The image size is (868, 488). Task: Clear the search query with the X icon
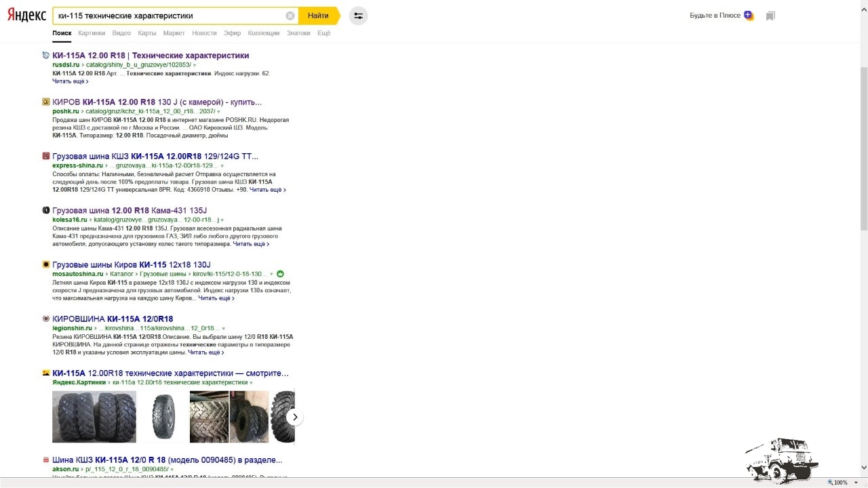(x=290, y=16)
